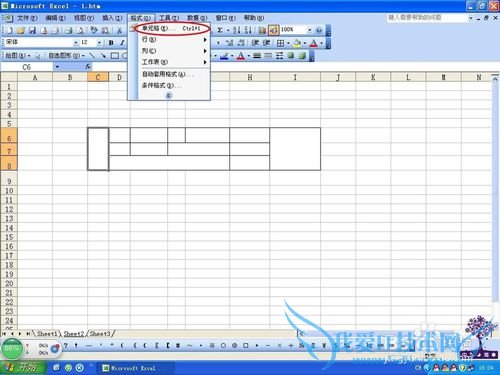Image resolution: width=500 pixels, height=375 pixels.
Task: Choose 自动套用格式 (AutoFormat) entry
Action: [174, 74]
